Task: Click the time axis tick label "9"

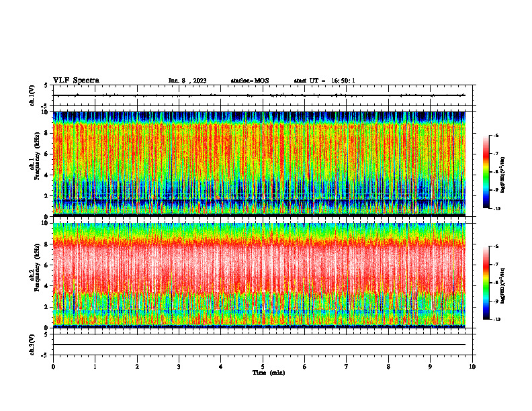Action: (430, 367)
